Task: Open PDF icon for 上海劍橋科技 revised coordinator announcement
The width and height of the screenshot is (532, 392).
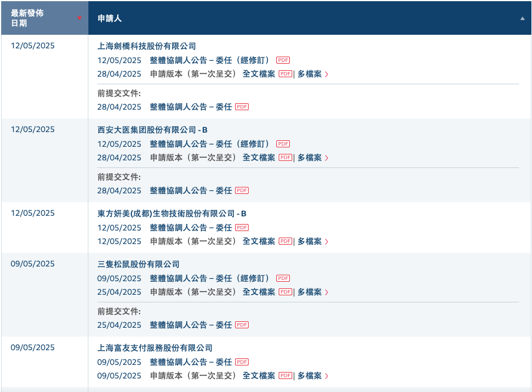Action: click(283, 60)
